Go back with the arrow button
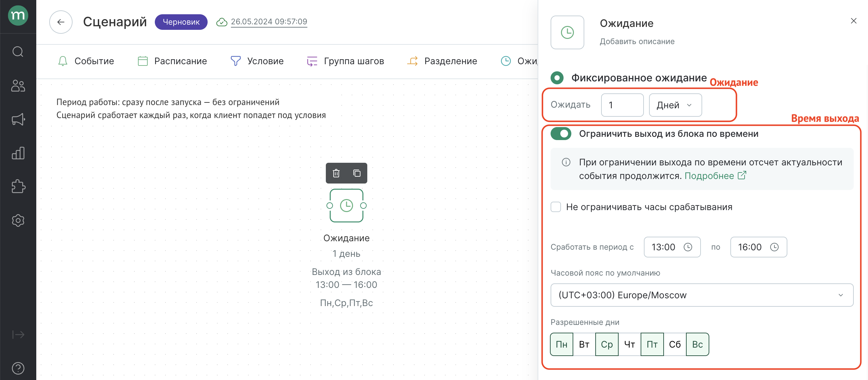 61,22
